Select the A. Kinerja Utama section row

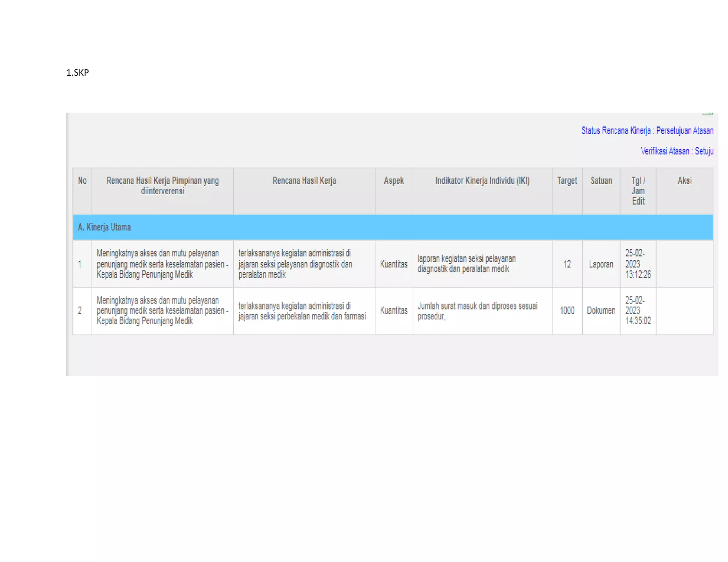click(105, 227)
